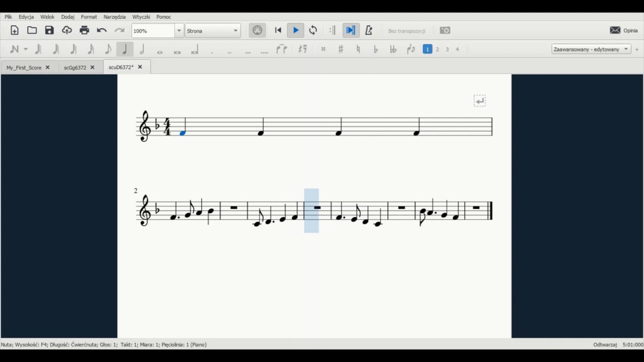Screen dimensions: 644x362
Task: Apply a double sharp accidental
Action: point(323,49)
